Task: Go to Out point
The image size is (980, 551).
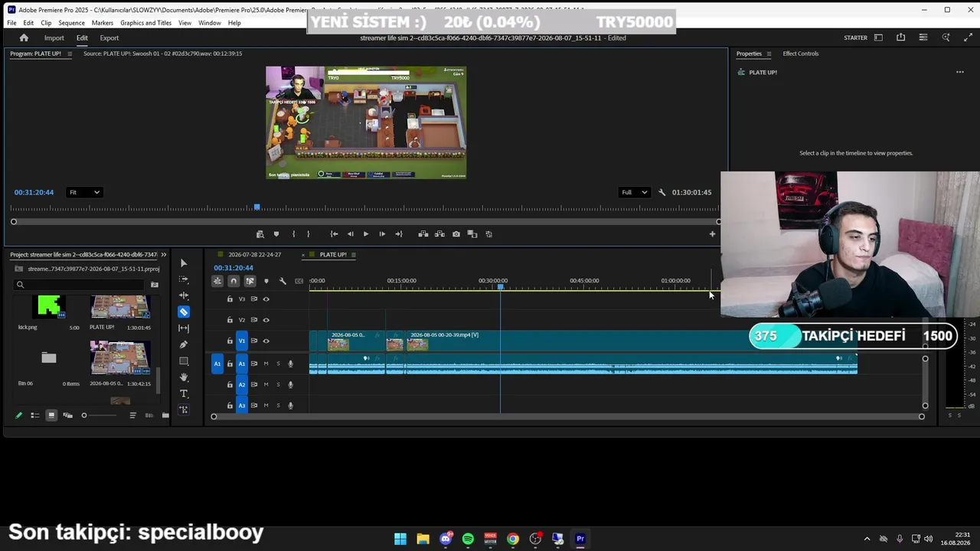Action: (399, 234)
